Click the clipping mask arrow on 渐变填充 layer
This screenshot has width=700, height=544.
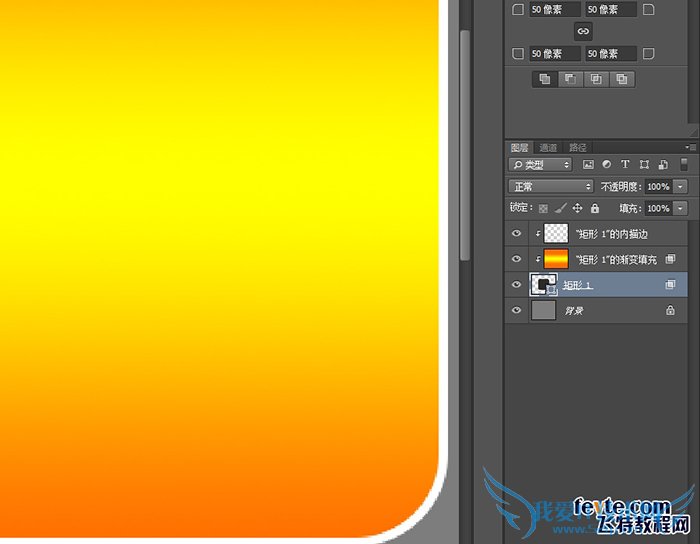click(x=538, y=259)
